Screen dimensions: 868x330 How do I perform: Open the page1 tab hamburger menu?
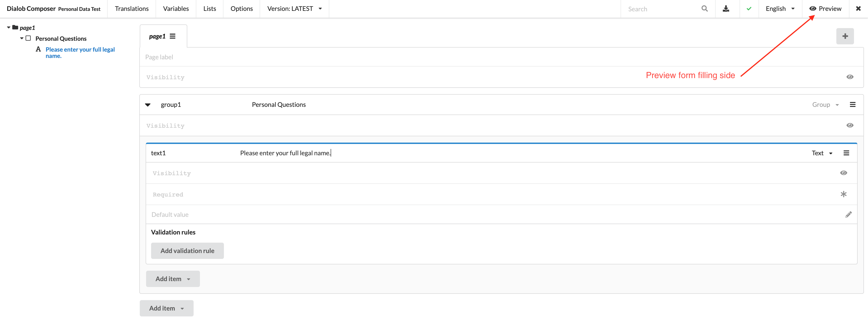pos(172,36)
